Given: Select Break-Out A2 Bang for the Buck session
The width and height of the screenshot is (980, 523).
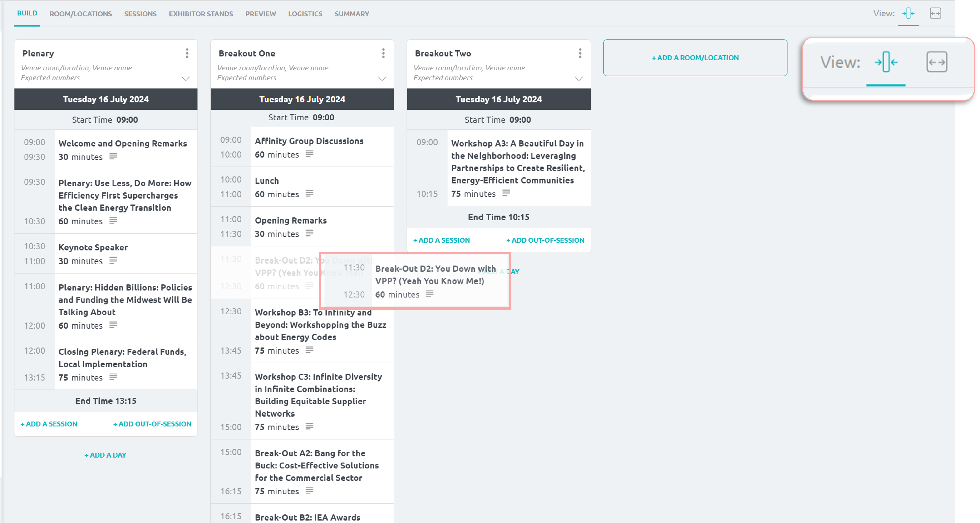Looking at the screenshot, I should (x=316, y=466).
